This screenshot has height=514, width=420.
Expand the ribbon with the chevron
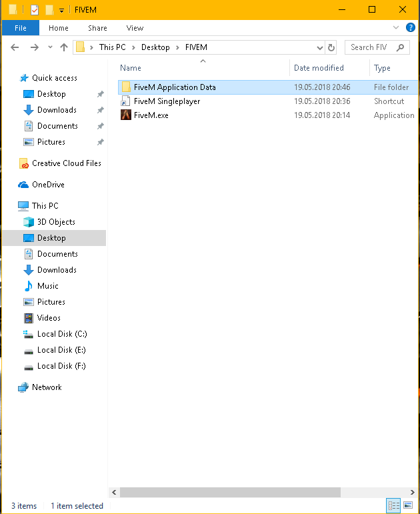(396, 27)
